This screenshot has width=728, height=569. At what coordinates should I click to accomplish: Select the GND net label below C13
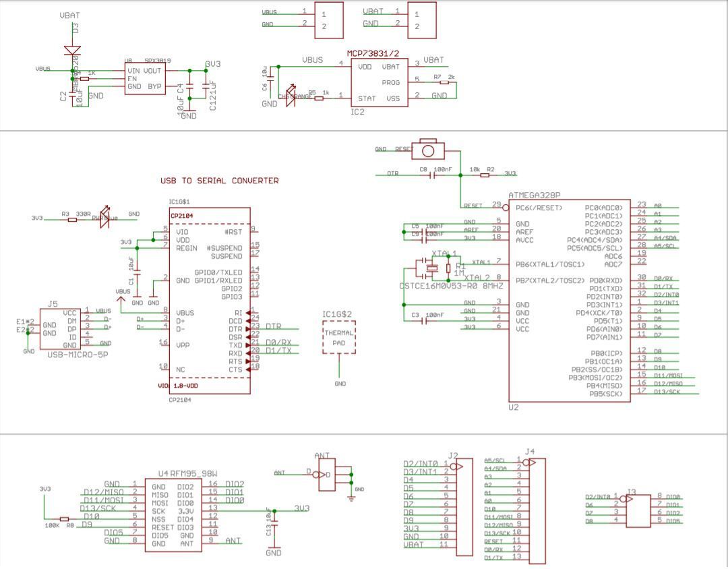(272, 551)
